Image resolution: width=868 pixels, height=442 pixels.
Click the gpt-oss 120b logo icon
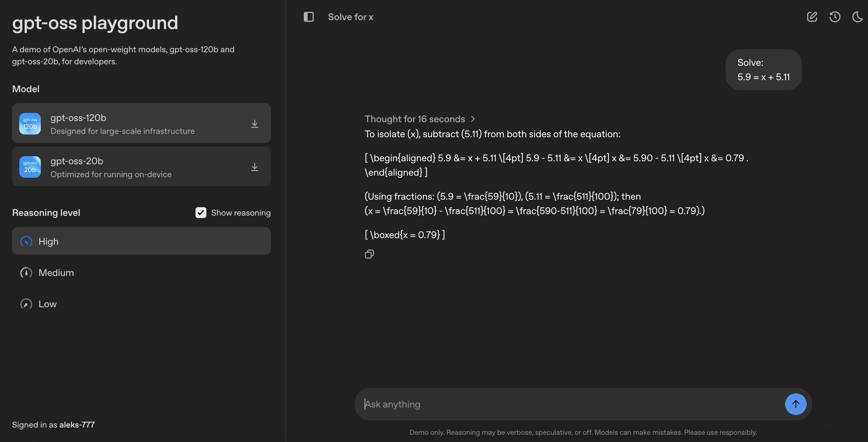tap(30, 124)
